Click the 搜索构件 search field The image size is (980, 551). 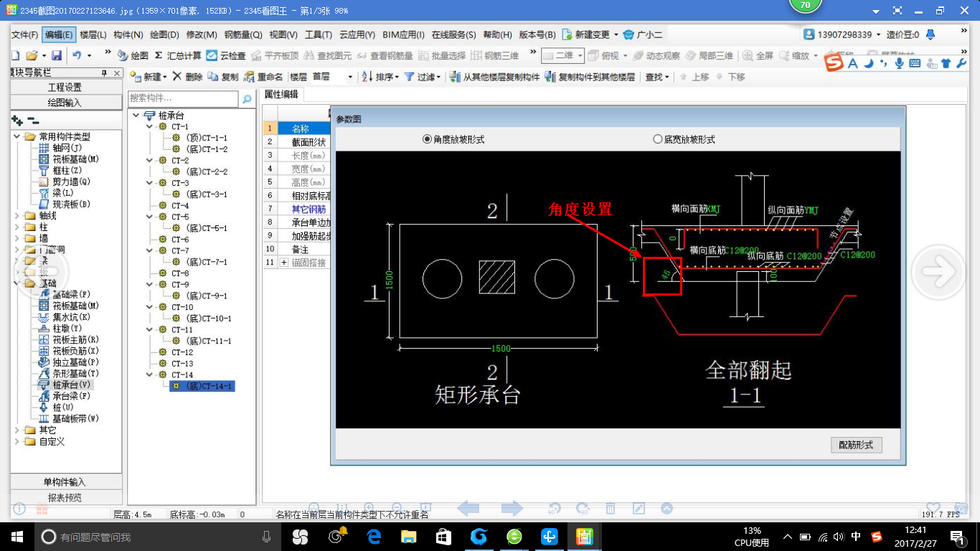tap(184, 99)
